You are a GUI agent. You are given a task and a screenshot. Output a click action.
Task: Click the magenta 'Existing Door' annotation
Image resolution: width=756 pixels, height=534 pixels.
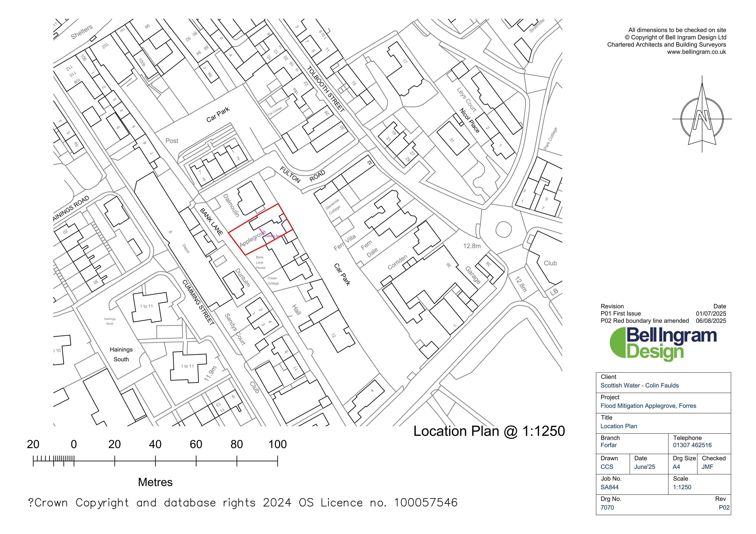point(273,236)
